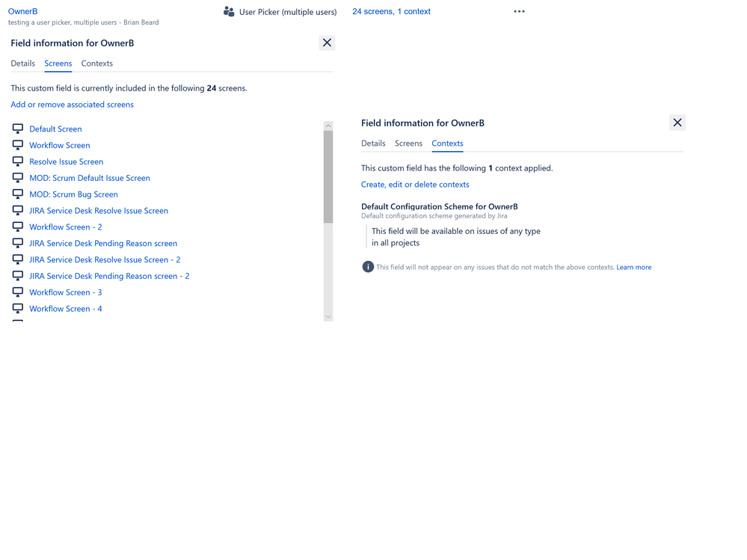Viewport: 747px width, 560px height.
Task: Click the info icon in the Contexts panel
Action: point(368,266)
